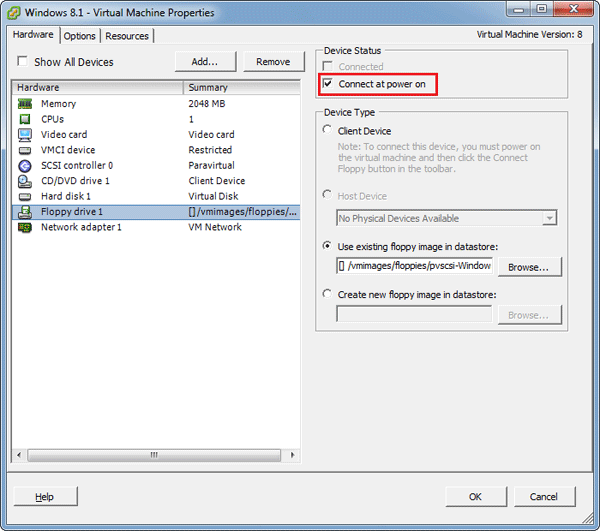600x531 pixels.
Task: Click the vSphere icon in the title bar
Action: pyautogui.click(x=14, y=13)
